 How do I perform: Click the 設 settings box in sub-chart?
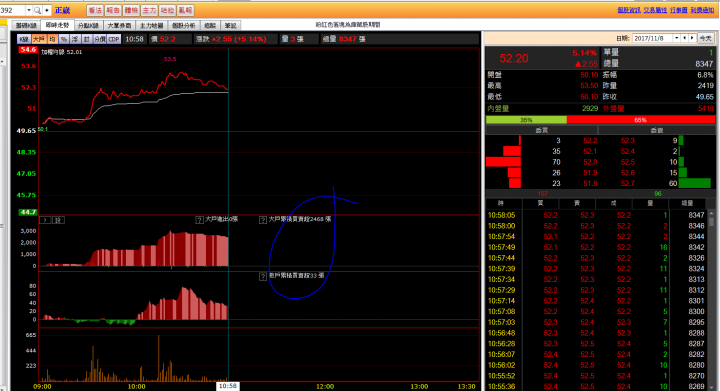58,220
